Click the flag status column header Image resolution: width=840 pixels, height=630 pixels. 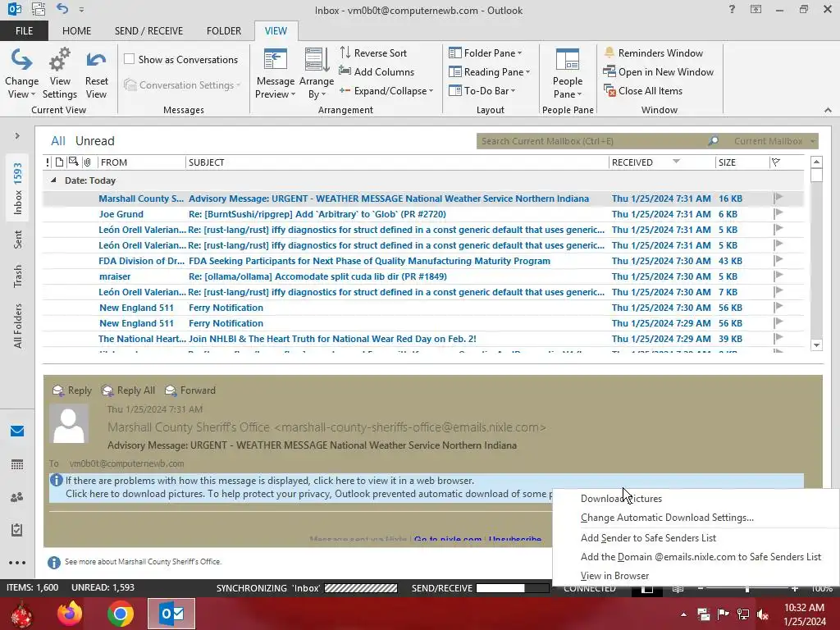[776, 162]
